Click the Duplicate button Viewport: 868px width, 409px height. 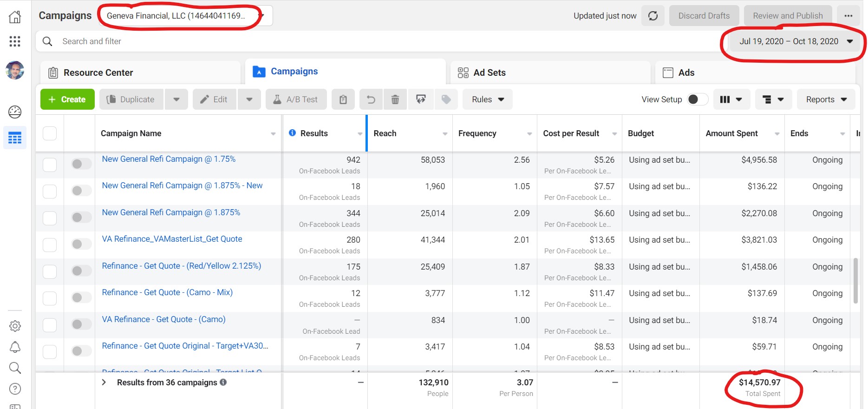[131, 99]
